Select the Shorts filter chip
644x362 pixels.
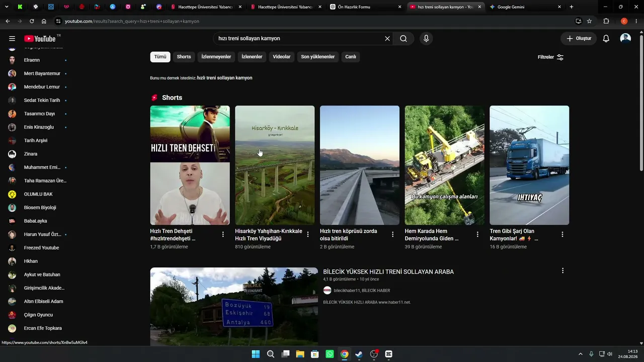[184, 57]
